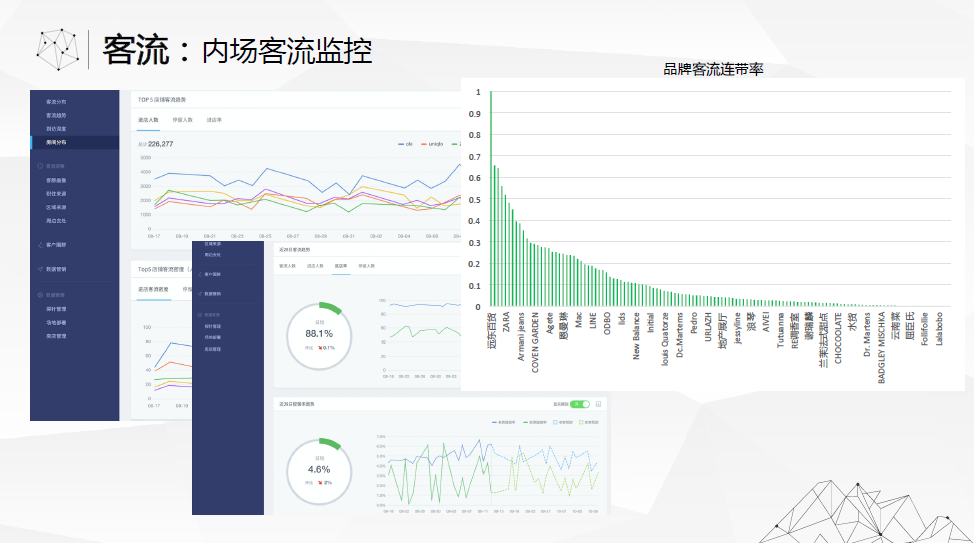Open 区域来源 in the left sidebar

click(56, 208)
